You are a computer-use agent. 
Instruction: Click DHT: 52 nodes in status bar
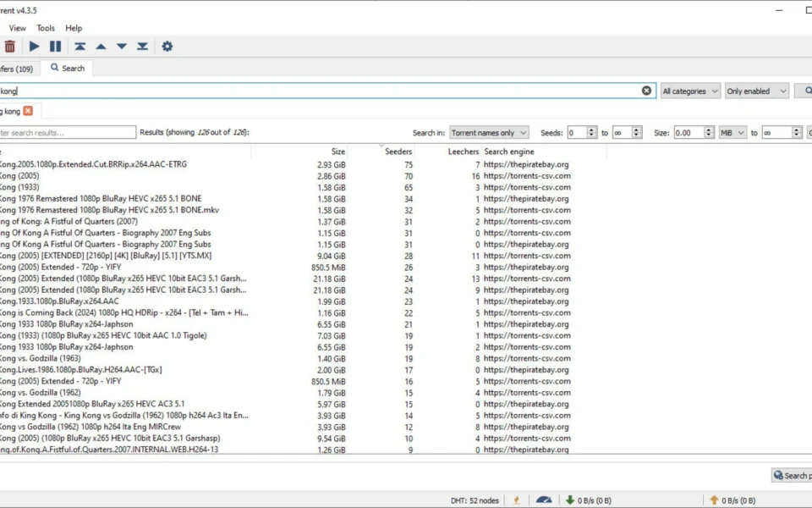(475, 500)
